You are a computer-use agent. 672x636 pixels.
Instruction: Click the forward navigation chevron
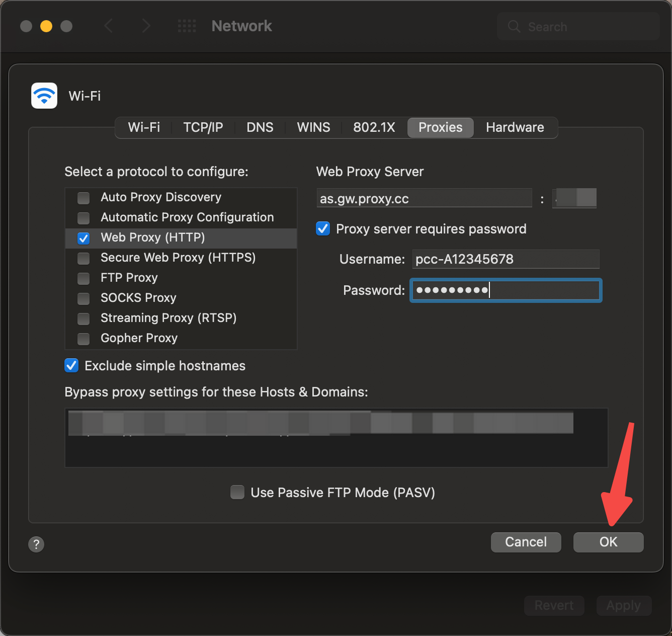[x=146, y=26]
